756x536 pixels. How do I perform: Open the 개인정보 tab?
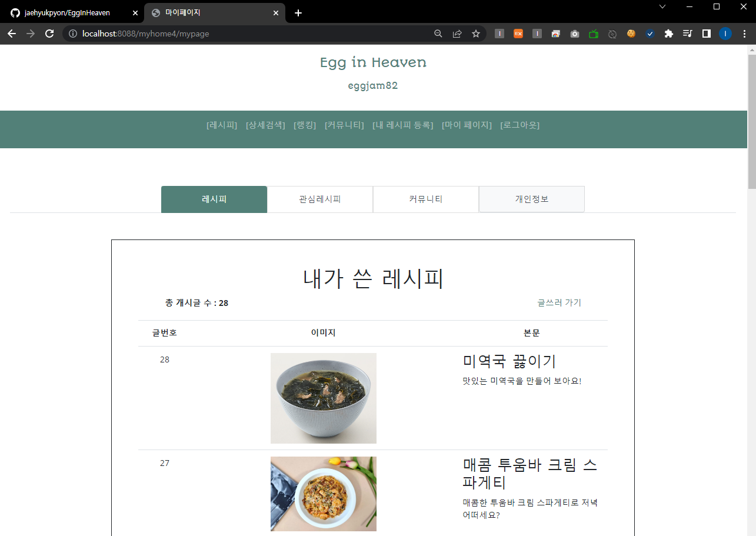[x=531, y=199]
